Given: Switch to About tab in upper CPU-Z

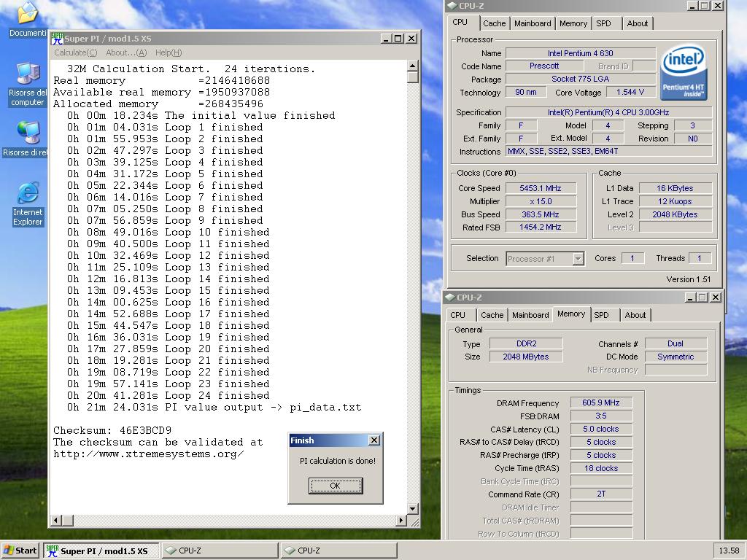Looking at the screenshot, I should (638, 23).
